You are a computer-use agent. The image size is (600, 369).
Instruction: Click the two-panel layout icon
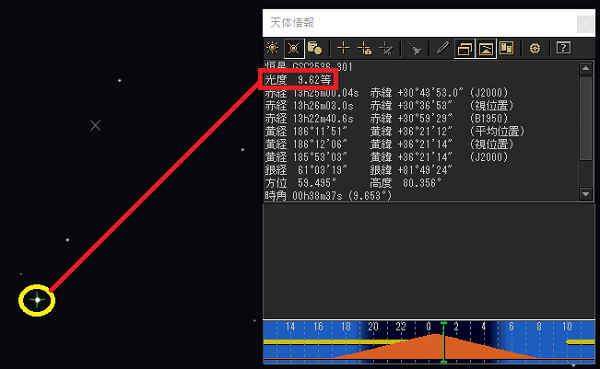click(x=506, y=48)
